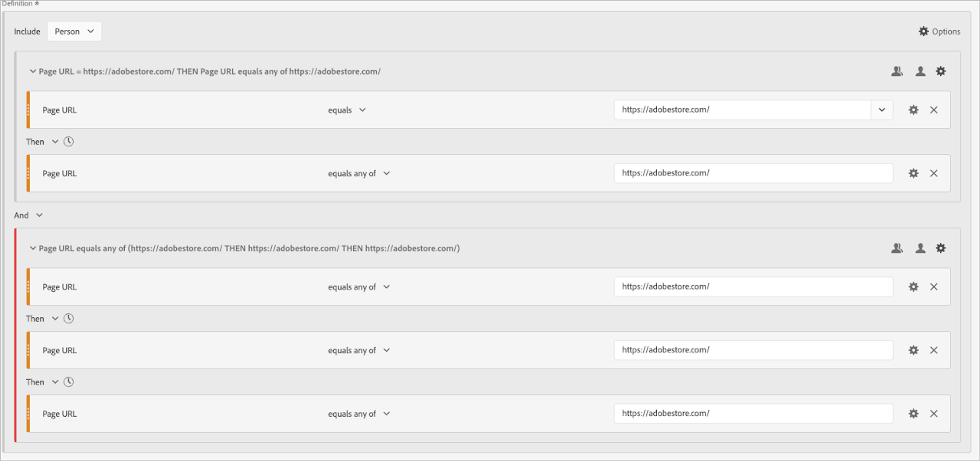Click inside the last URL value field
Viewport: 980px width, 461px height.
coord(753,414)
